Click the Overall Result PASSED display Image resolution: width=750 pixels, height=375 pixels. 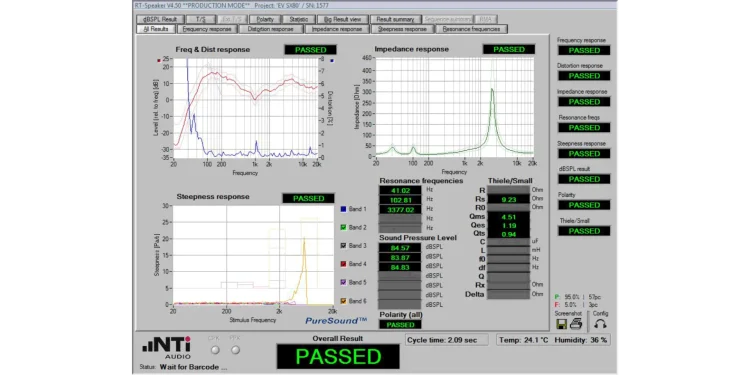pyautogui.click(x=338, y=356)
